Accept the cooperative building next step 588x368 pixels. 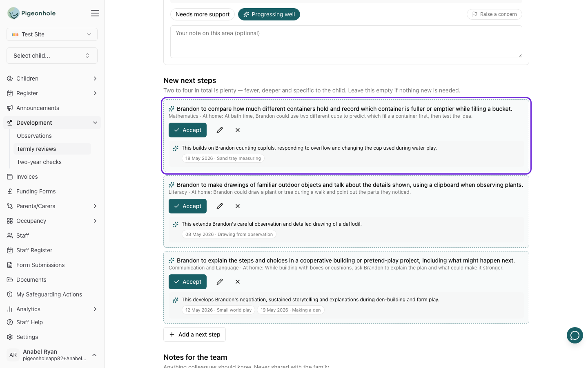(x=187, y=282)
